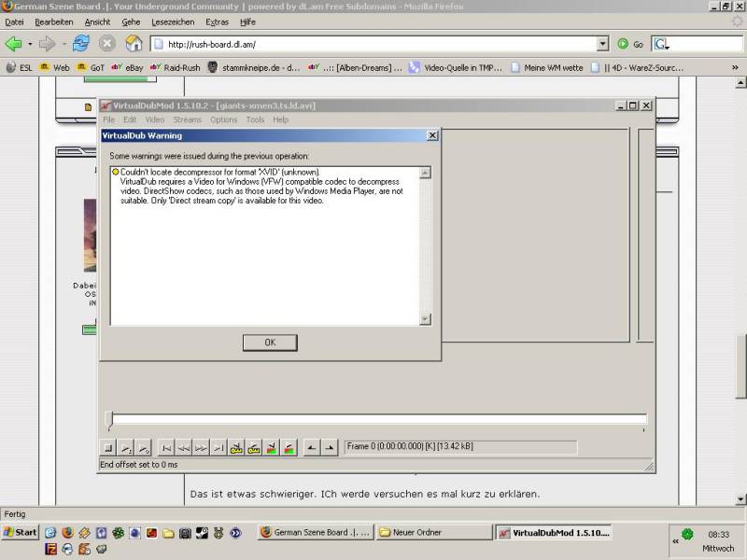Click the Steam quick launch icon

(202, 533)
